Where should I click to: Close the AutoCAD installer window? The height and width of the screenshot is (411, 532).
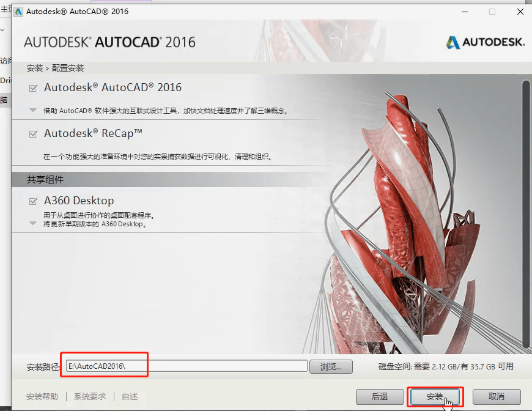coord(520,12)
